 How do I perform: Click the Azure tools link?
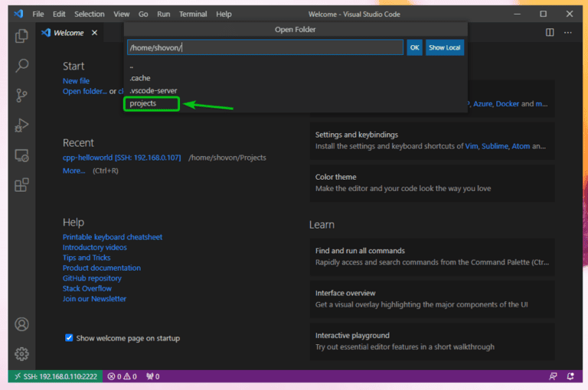coord(482,104)
